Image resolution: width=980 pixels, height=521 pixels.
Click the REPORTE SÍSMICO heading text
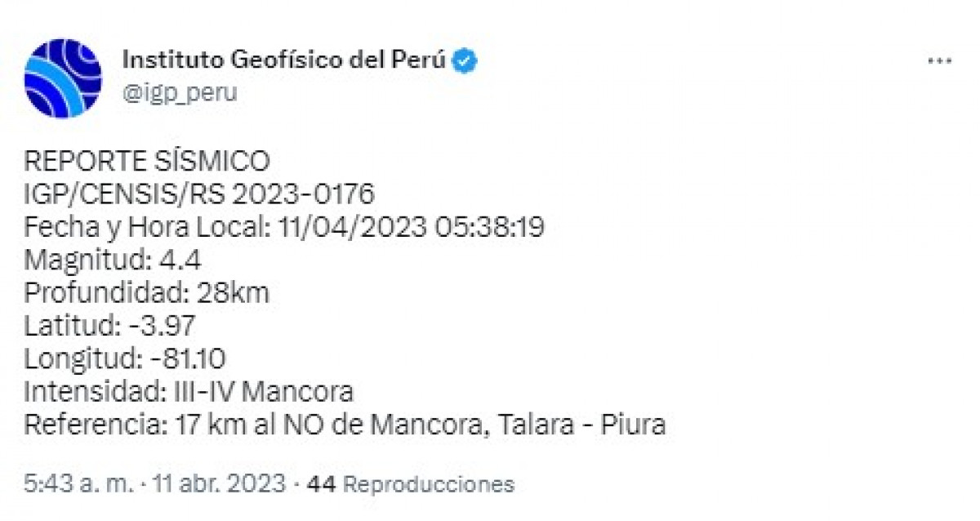point(146,161)
